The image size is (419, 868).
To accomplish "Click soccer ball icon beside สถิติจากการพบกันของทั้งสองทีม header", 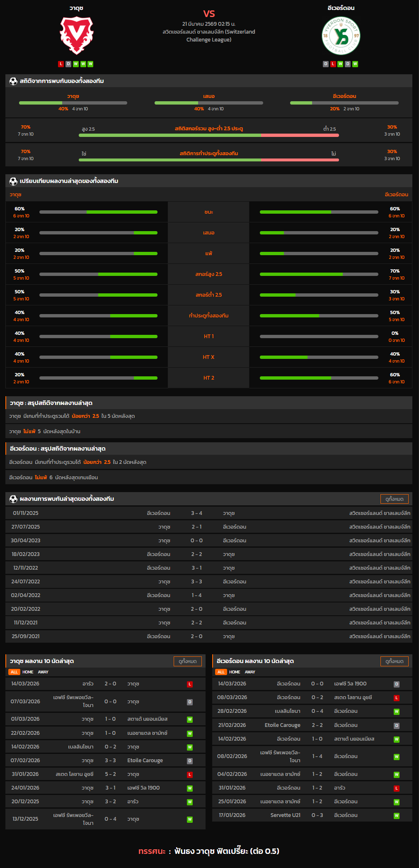I will pyautogui.click(x=13, y=81).
